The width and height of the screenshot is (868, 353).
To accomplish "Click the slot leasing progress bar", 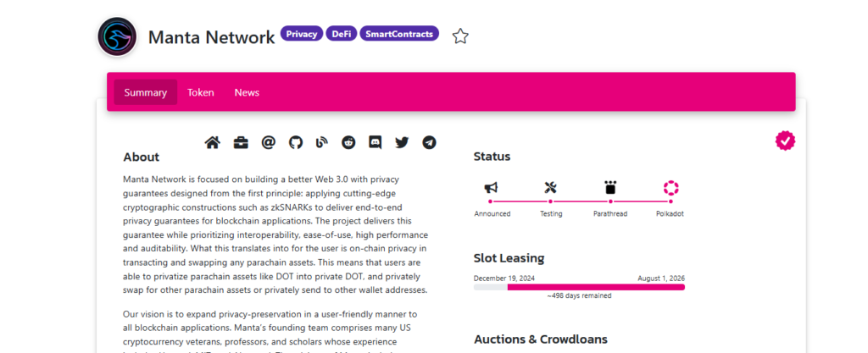I will point(579,287).
